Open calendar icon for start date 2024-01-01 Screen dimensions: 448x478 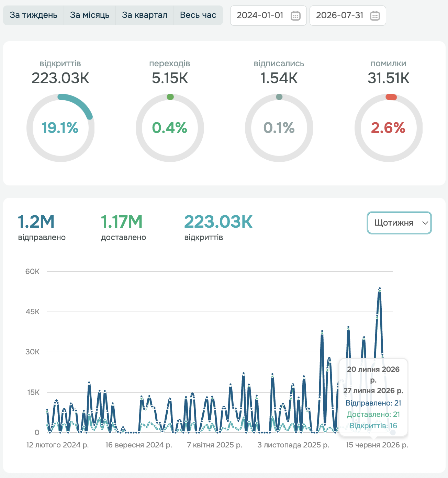tap(295, 16)
